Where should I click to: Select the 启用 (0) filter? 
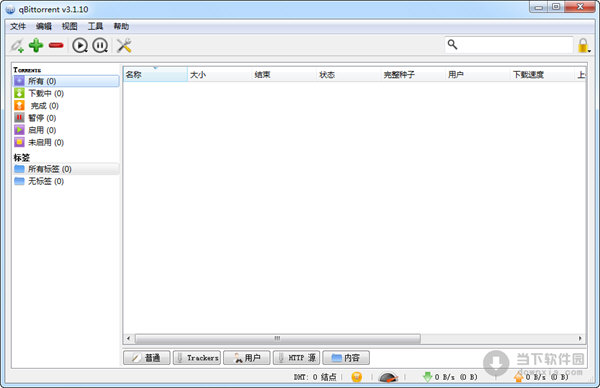(66, 130)
